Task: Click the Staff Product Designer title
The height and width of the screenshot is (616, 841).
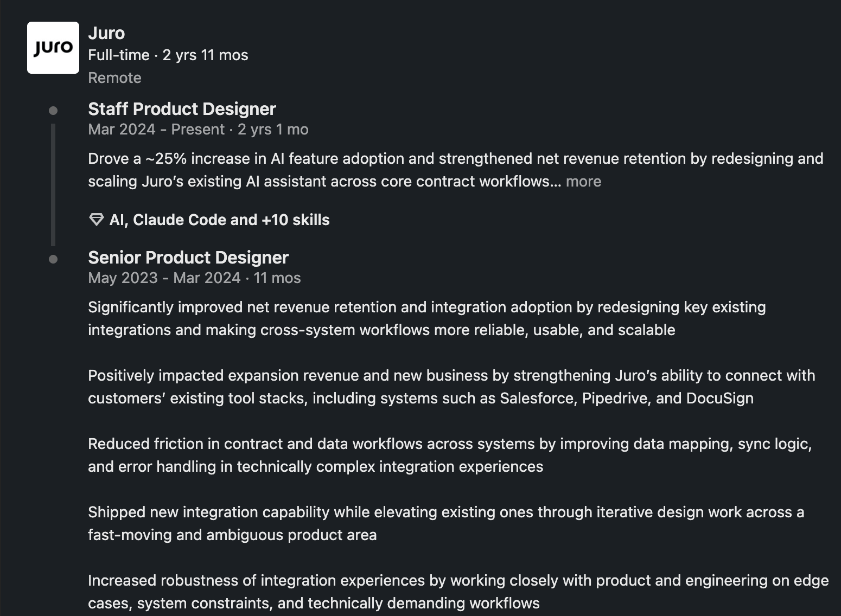Action: click(x=182, y=109)
